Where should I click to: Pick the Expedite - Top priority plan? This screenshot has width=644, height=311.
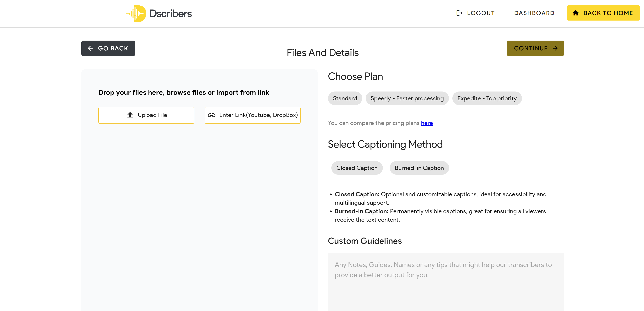click(486, 98)
